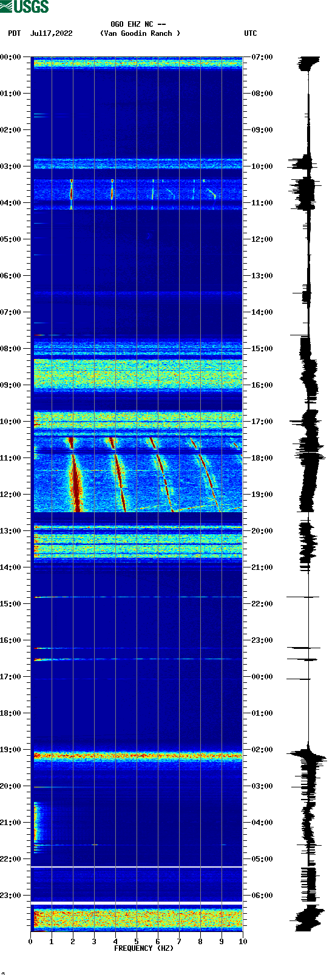Image resolution: width=335 pixels, height=980 pixels.
Task: Click the 'Jul17,2022' date label
Action: tap(51, 33)
